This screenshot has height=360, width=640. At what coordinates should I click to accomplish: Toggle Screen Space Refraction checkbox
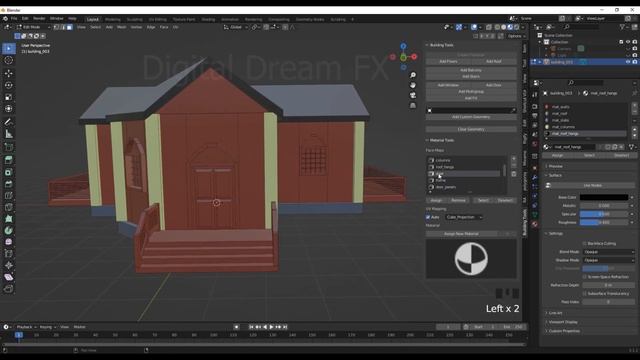[584, 277]
